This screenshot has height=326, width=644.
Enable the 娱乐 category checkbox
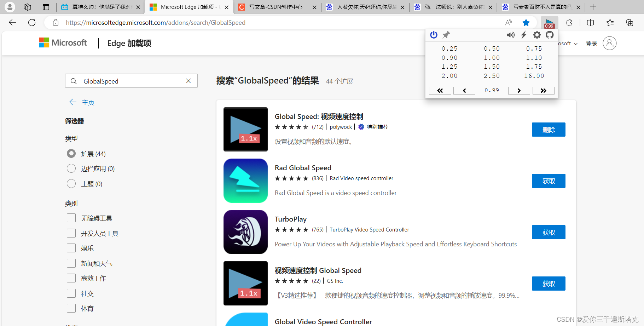(71, 248)
